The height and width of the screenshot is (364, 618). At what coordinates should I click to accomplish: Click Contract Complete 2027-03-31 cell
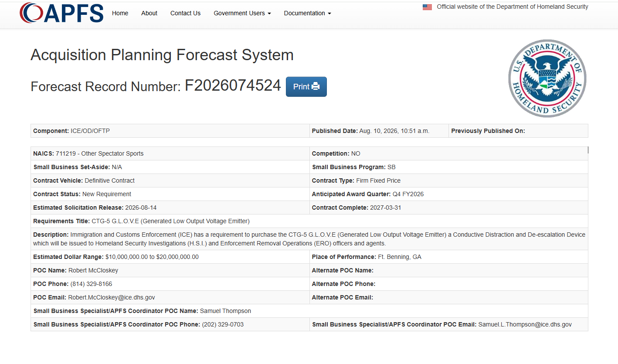448,208
